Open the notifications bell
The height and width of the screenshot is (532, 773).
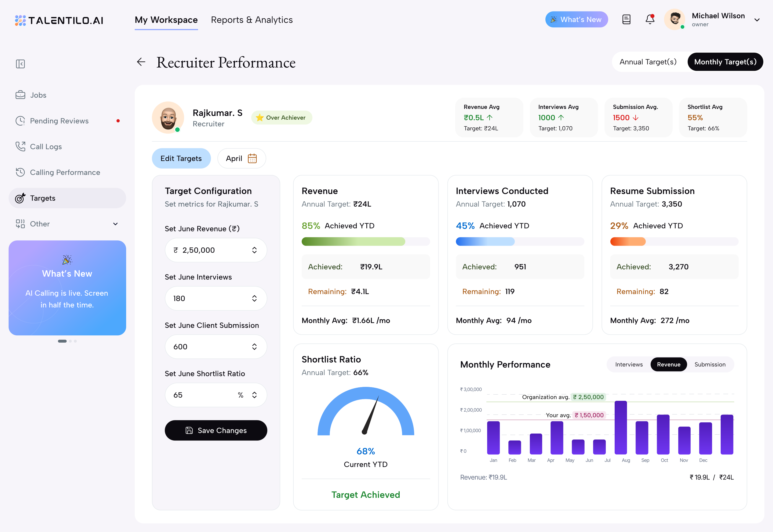[650, 19]
